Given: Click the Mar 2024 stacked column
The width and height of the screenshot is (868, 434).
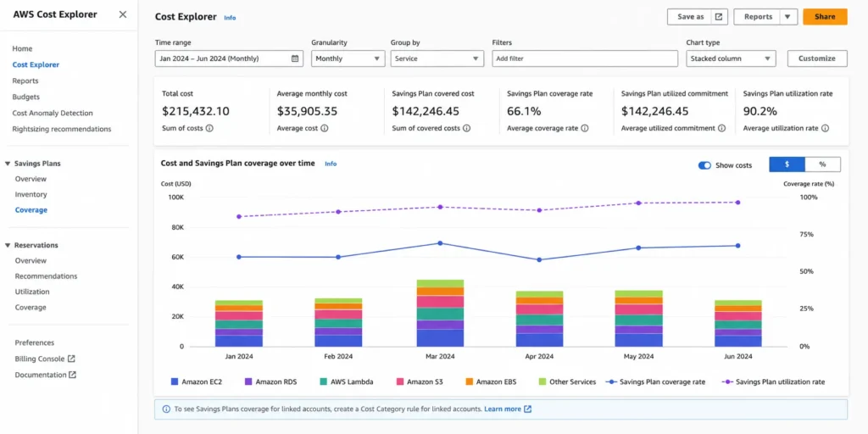Looking at the screenshot, I should [440, 313].
